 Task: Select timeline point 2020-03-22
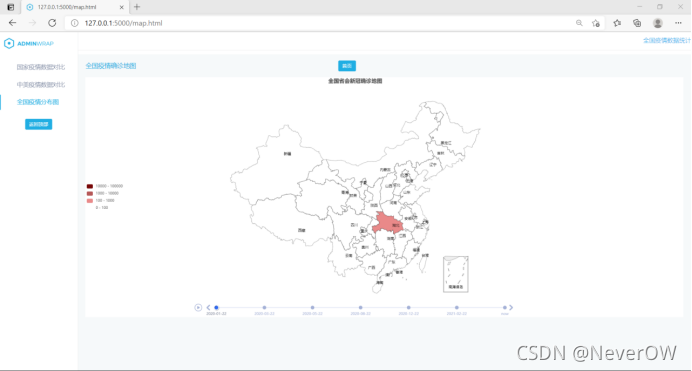coord(264,307)
